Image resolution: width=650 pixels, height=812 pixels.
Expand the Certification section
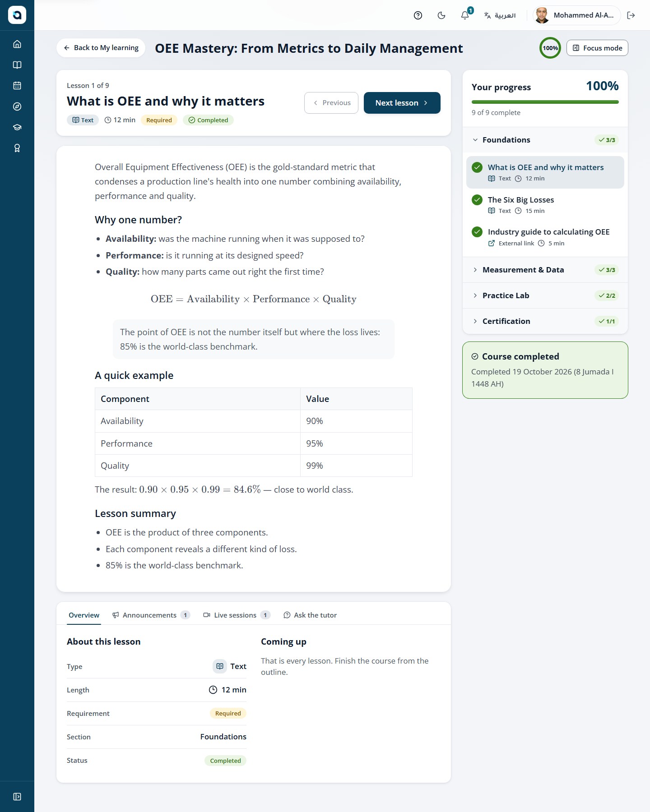(x=545, y=321)
